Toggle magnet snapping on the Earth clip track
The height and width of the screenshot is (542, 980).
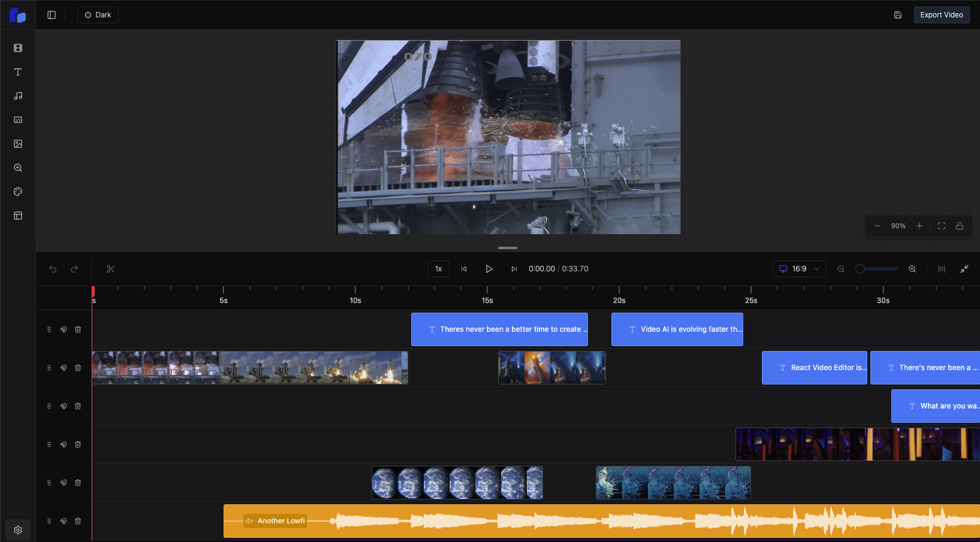(x=64, y=483)
